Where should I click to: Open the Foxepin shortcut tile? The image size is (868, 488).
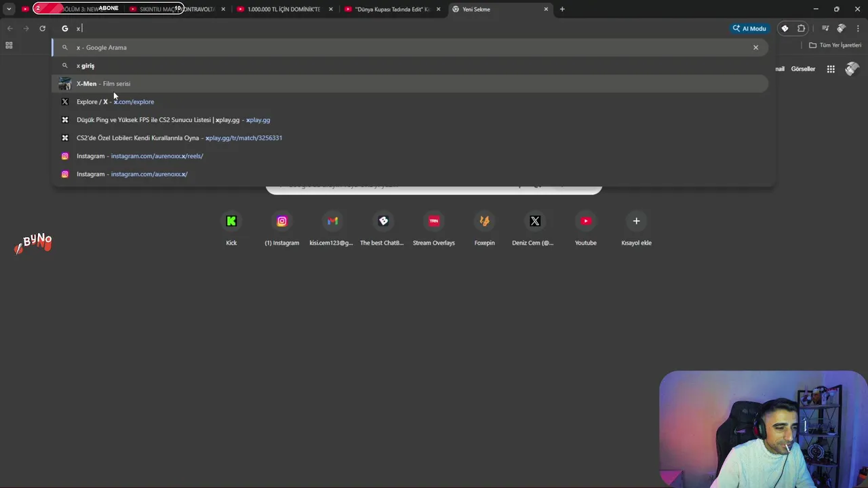tap(484, 229)
